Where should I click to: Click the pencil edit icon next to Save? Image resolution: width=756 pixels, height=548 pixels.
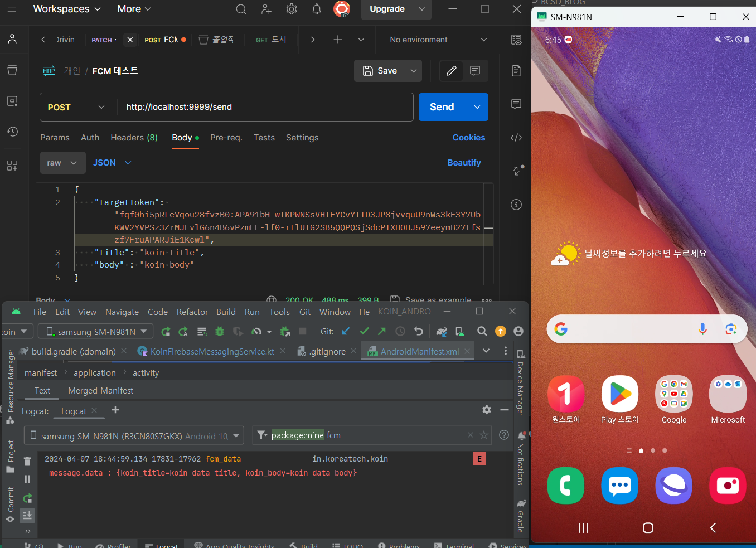tap(452, 71)
